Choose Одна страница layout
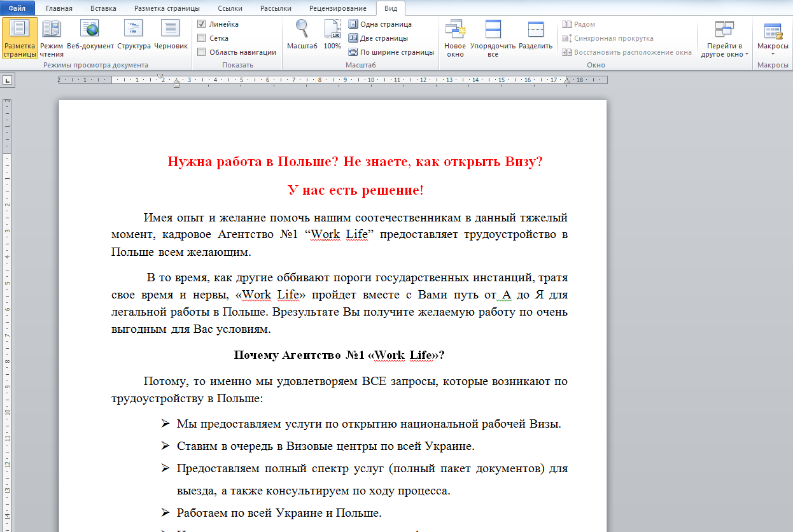This screenshot has width=793, height=532. [x=380, y=24]
